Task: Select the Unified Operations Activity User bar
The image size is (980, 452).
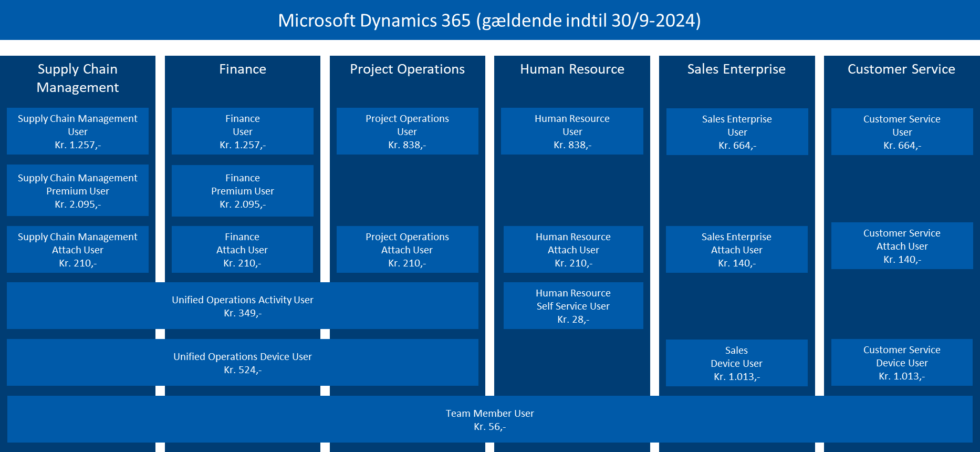Action: 242,306
